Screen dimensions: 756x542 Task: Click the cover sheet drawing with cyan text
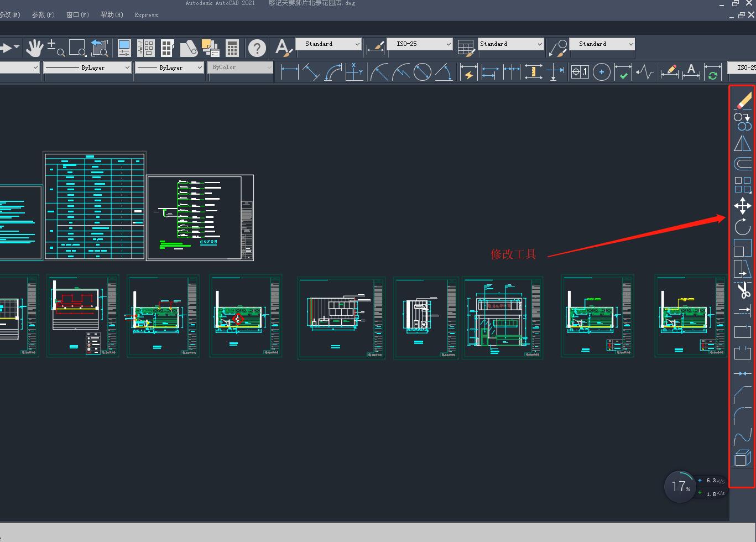20,222
